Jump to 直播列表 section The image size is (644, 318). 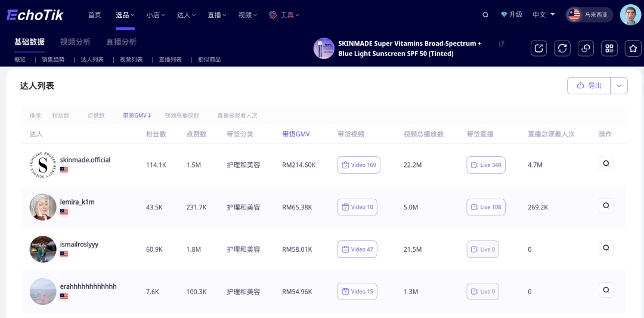pos(171,60)
